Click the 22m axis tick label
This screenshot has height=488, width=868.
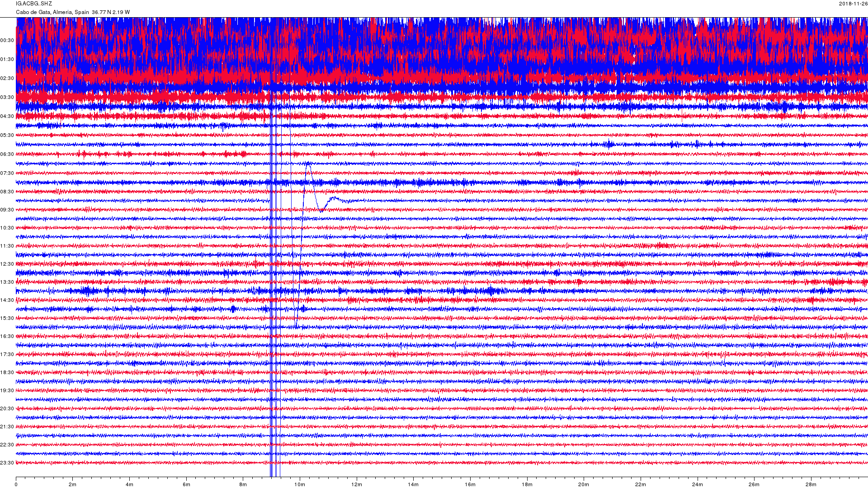tap(641, 485)
